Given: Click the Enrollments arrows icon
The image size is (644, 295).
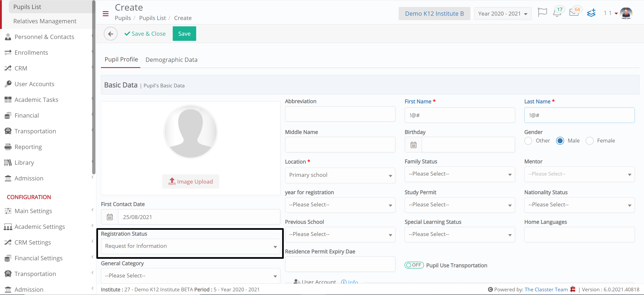Looking at the screenshot, I should click(x=8, y=52).
